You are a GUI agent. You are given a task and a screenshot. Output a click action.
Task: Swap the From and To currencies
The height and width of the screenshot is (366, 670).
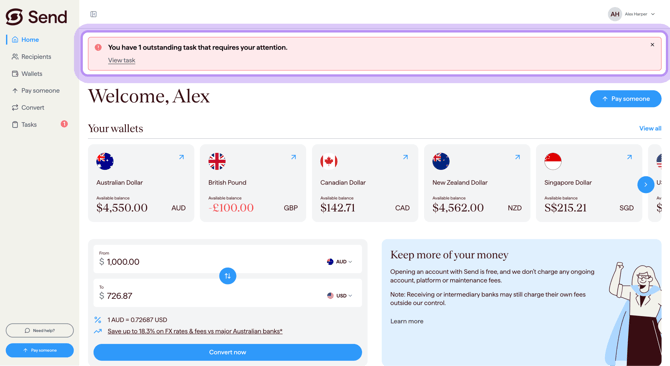[228, 276]
